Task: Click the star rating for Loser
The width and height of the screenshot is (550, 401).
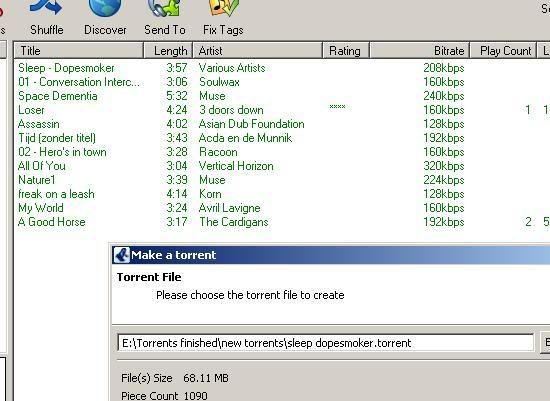Action: (337, 107)
